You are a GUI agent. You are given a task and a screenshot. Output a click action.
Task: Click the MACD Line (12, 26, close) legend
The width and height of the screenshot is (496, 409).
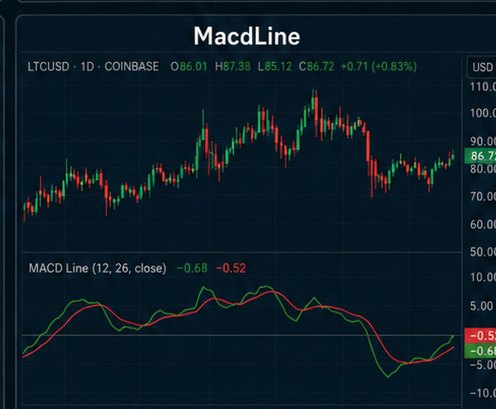tap(97, 268)
